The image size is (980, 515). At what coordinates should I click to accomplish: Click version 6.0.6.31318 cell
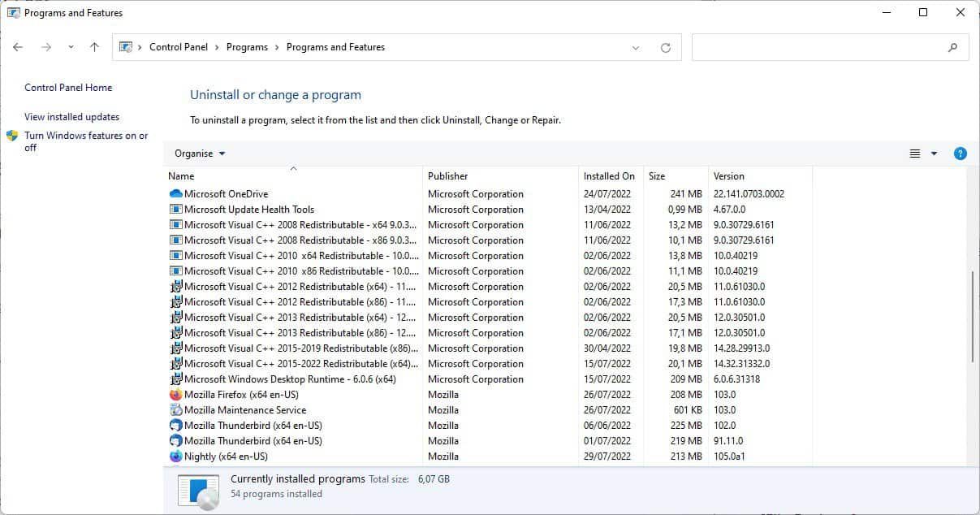coord(737,379)
